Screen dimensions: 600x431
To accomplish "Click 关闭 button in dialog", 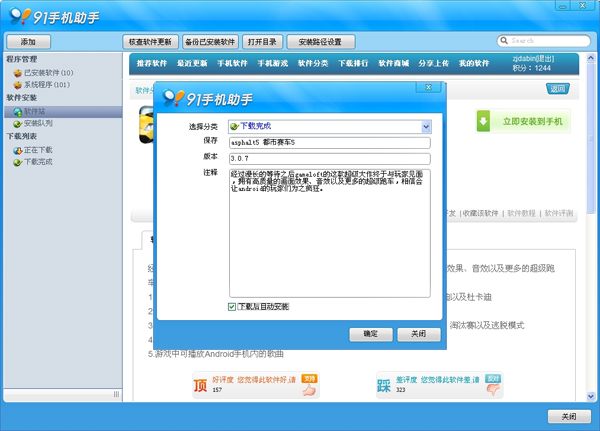I will tap(419, 334).
